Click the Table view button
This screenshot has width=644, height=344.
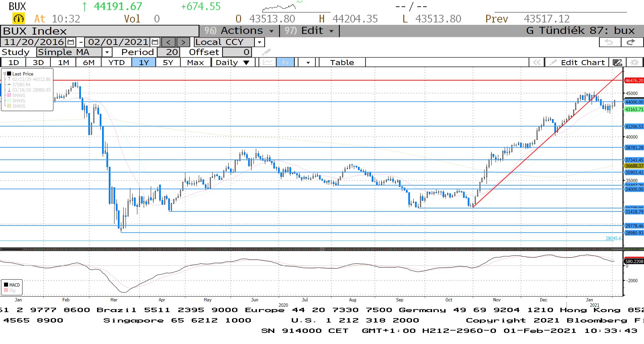click(342, 62)
